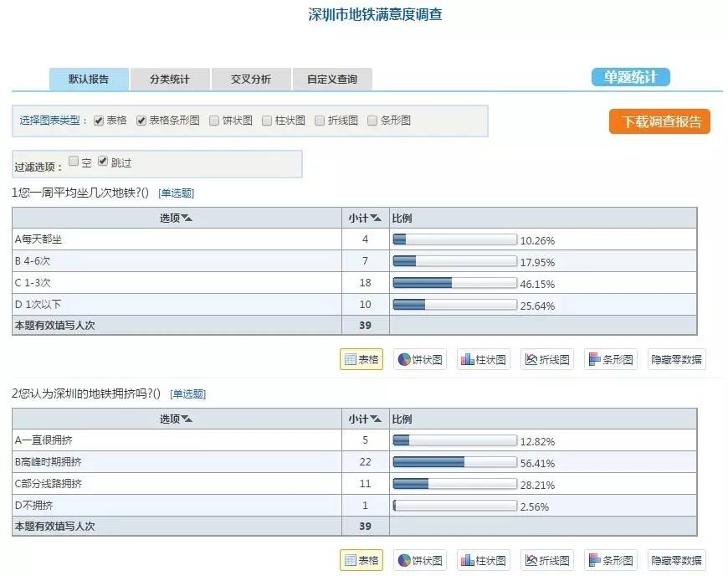
Task: Switch to the 分类统计 tab
Action: 170,79
